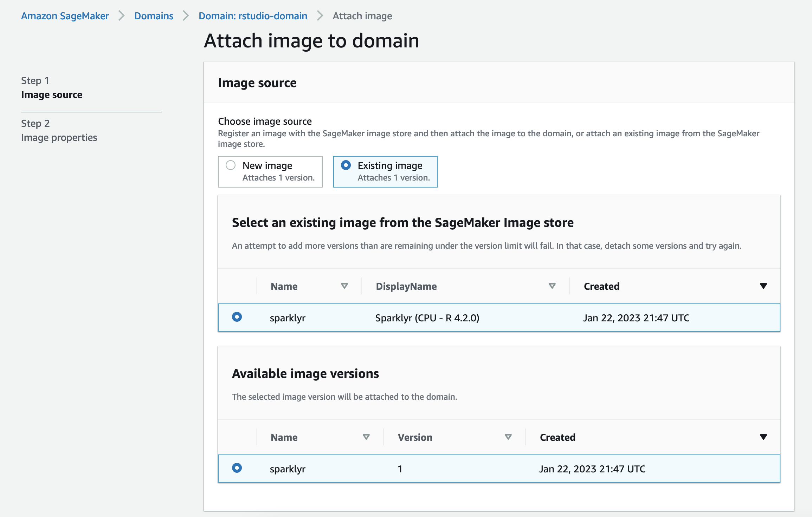Screen dimensions: 812x517
Task: Select the New image radio option
Action: 231,165
